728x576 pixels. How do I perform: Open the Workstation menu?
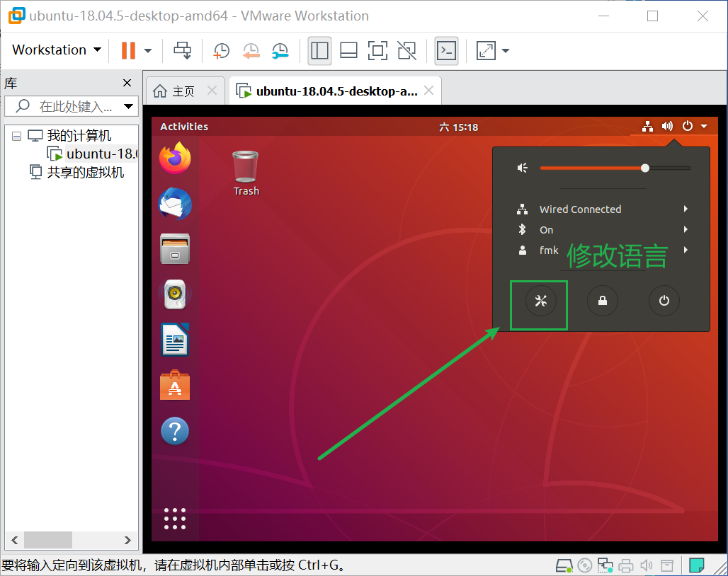(x=56, y=50)
